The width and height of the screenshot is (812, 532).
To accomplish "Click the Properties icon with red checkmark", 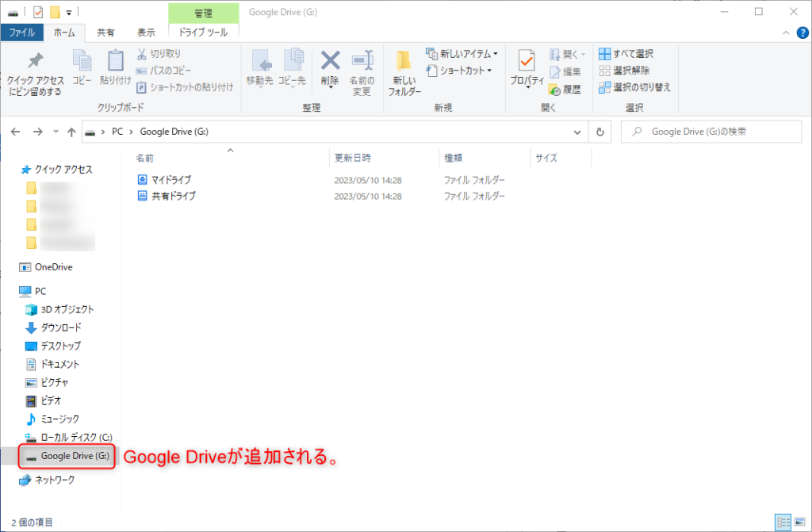I will pos(527,62).
